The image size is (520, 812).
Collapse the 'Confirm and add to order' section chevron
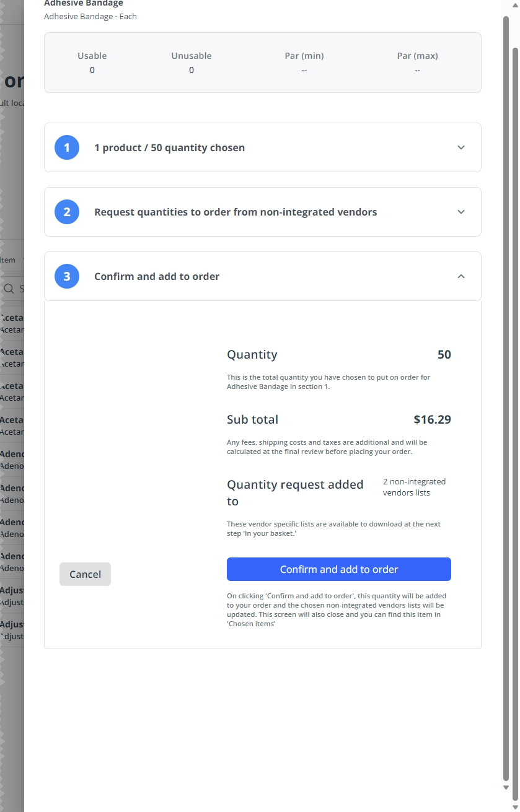[x=461, y=276]
